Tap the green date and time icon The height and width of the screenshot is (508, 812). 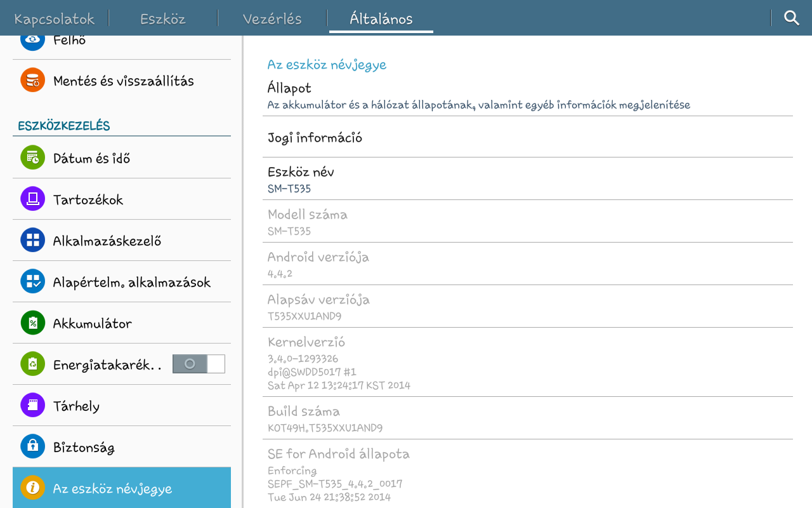click(32, 158)
